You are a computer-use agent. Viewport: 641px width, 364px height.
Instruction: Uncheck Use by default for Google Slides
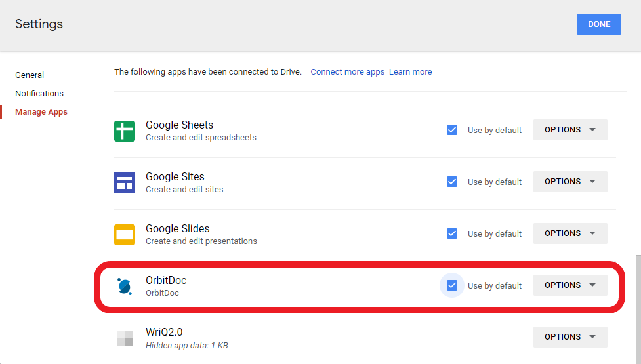point(452,233)
